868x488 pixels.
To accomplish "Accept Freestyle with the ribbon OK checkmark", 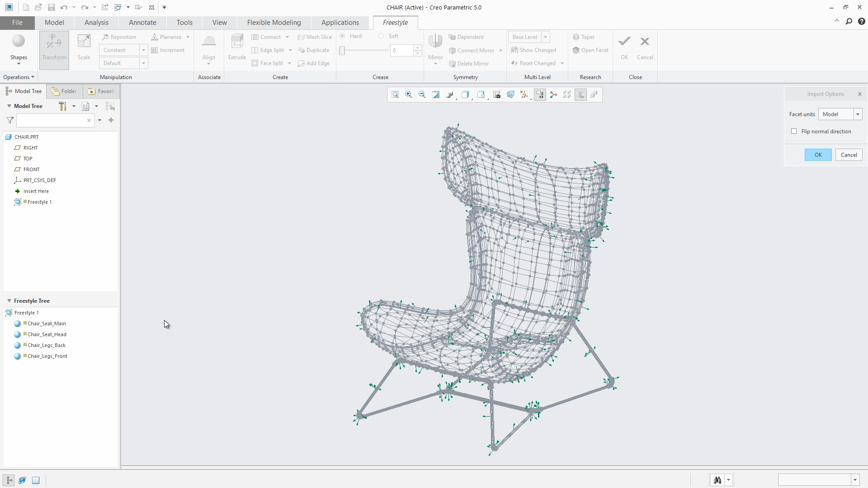I will click(624, 47).
